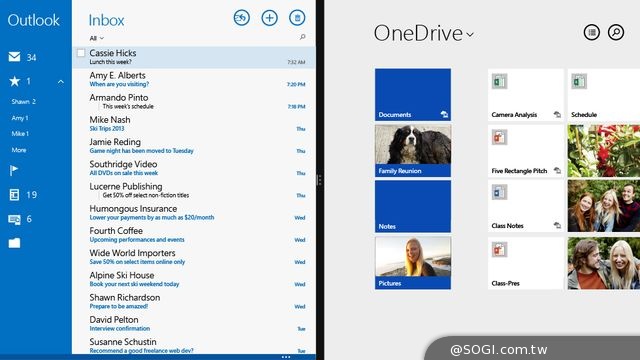
Task: Open the Family Reunion folder tile
Action: [x=413, y=151]
